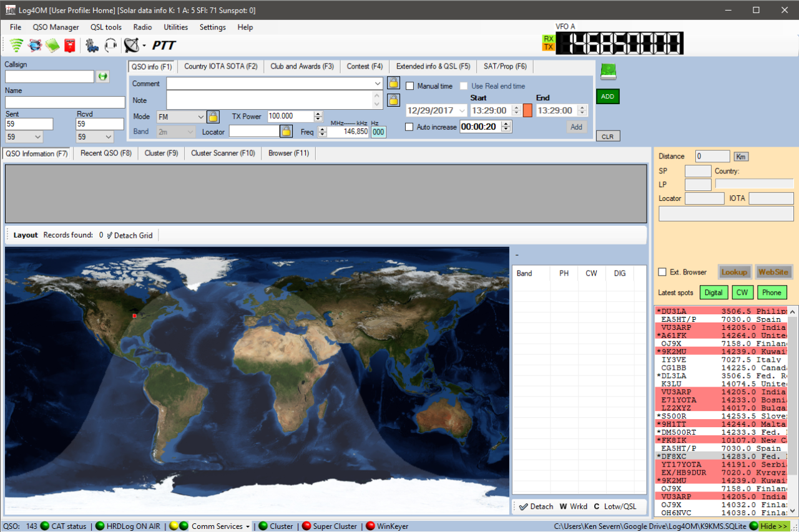Image resolution: width=799 pixels, height=532 pixels.
Task: Toggle the lock icon beside Locator field
Action: point(286,131)
